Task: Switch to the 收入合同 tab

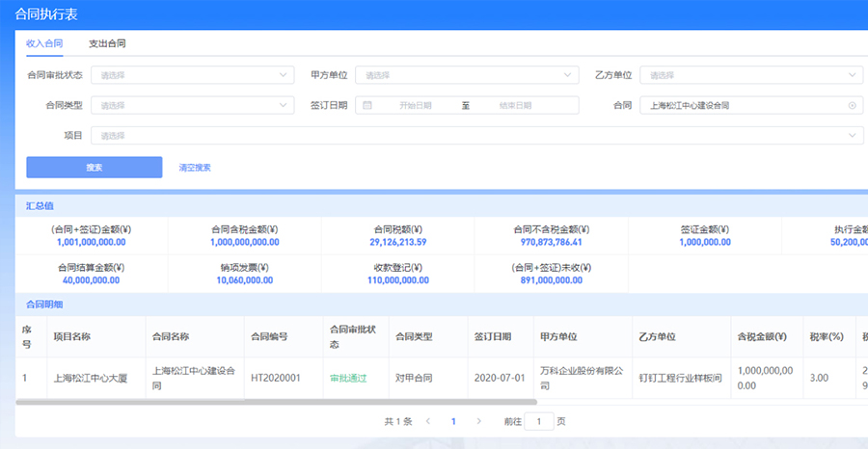Action: click(44, 43)
